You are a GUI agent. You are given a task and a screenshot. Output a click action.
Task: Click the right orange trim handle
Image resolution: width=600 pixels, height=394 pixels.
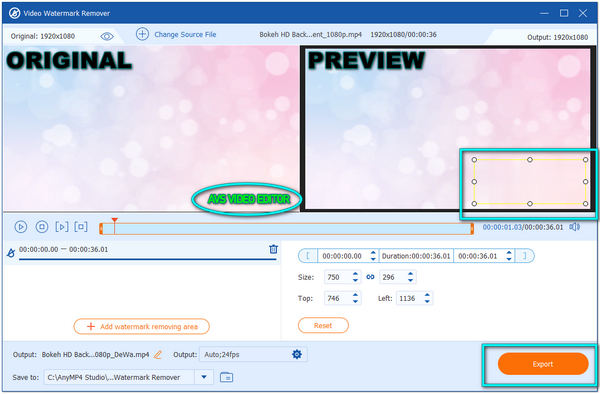[x=472, y=229]
